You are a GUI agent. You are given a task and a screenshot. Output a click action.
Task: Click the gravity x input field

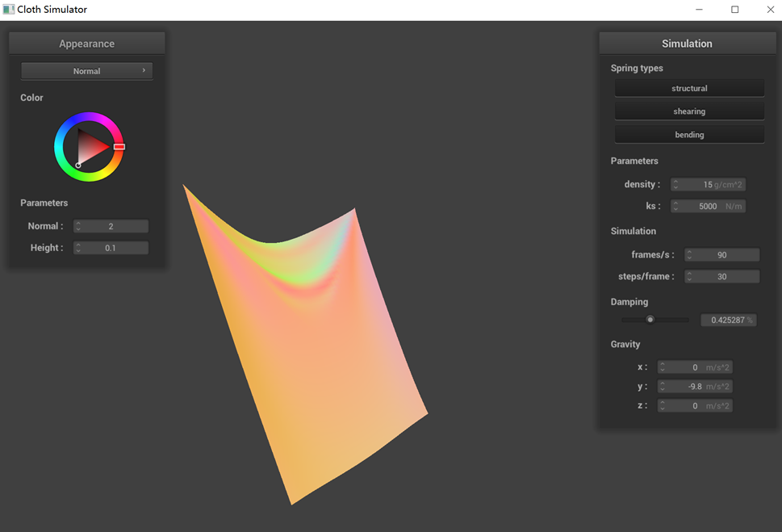[695, 367]
